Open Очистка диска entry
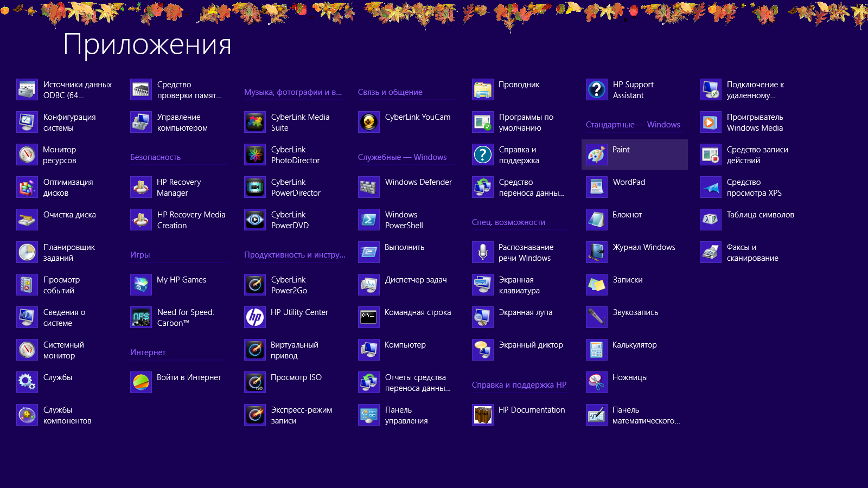This screenshot has height=488, width=868. tap(57, 220)
